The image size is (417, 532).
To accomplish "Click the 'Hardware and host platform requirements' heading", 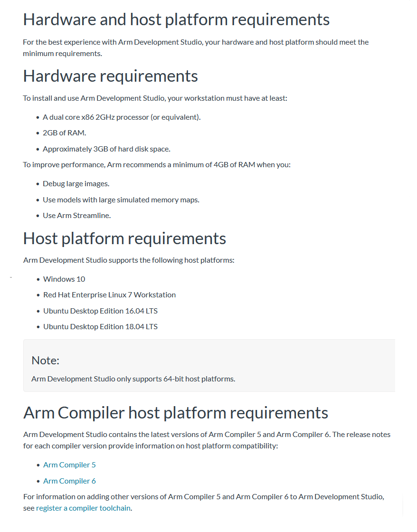I will click(176, 19).
